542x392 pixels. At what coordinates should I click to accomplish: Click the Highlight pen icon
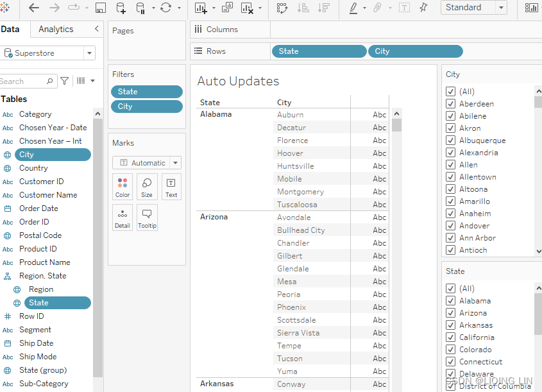[353, 8]
